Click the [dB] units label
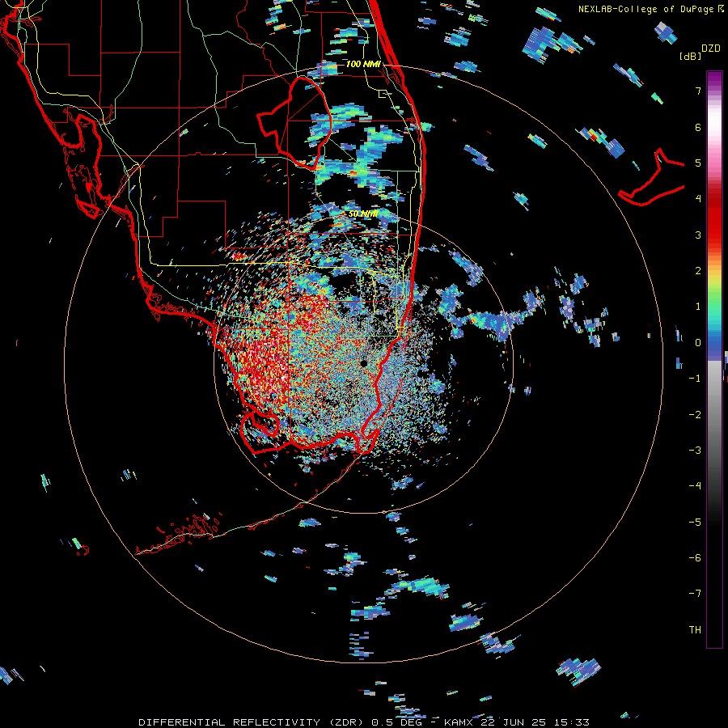 tap(690, 56)
